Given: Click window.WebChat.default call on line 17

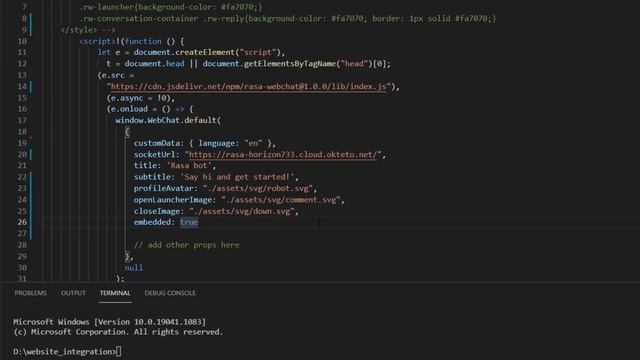Looking at the screenshot, I should (x=168, y=120).
